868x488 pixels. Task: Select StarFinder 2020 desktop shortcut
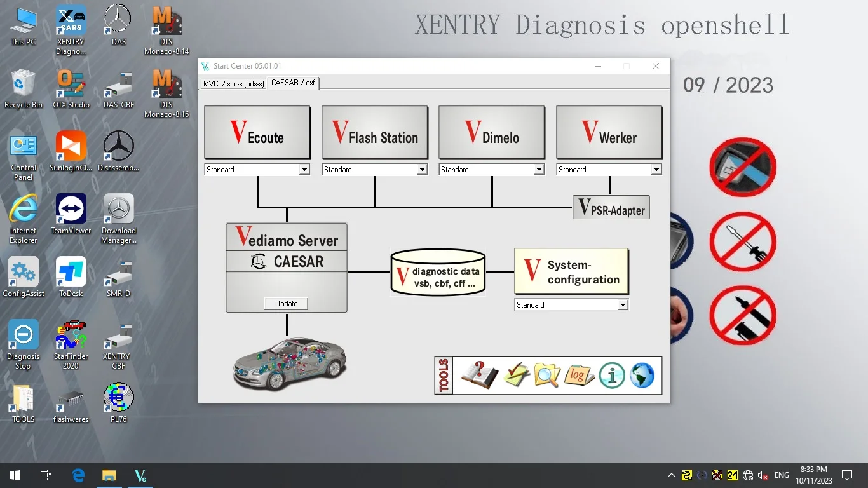(x=71, y=344)
